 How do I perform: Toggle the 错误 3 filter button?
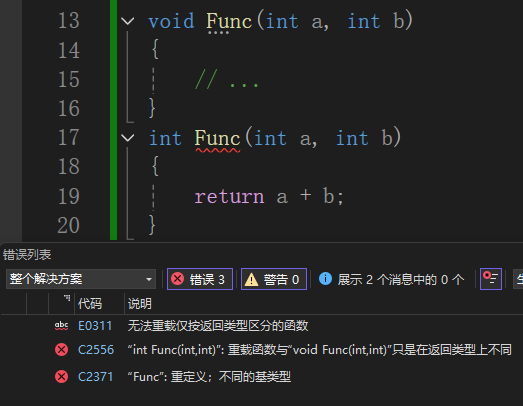tap(200, 279)
